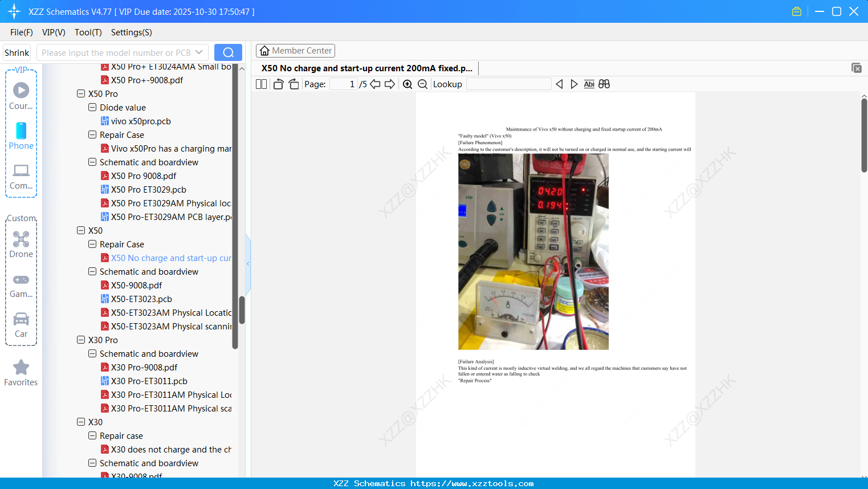Click the page number field
This screenshot has width=868, height=489.
pyautogui.click(x=344, y=84)
